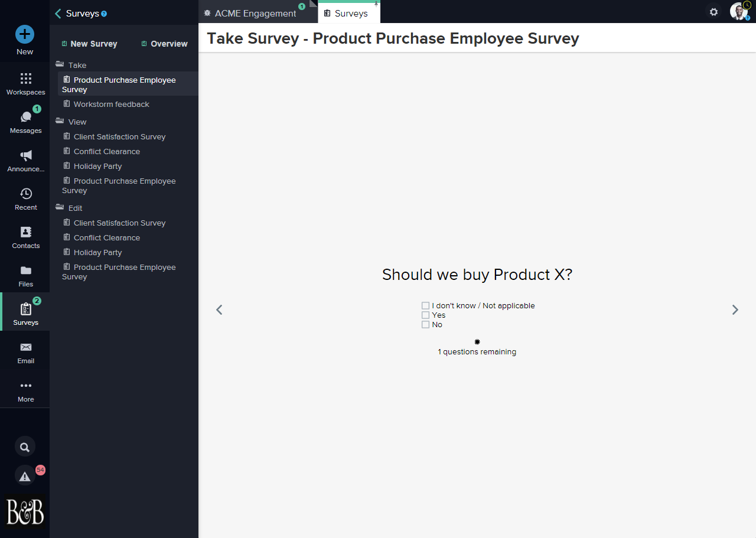Viewport: 756px width, 538px height.
Task: Take Product Purchase Employee Survey
Action: (x=128, y=84)
